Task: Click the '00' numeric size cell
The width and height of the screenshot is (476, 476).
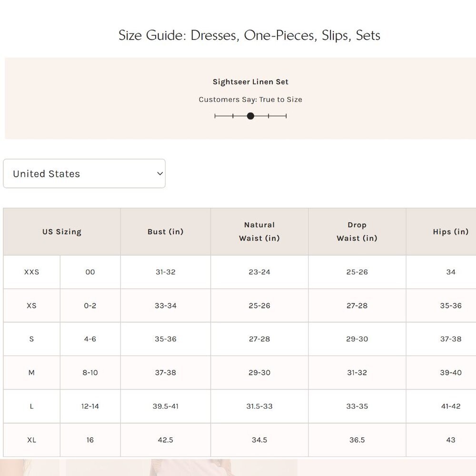Action: tap(90, 272)
